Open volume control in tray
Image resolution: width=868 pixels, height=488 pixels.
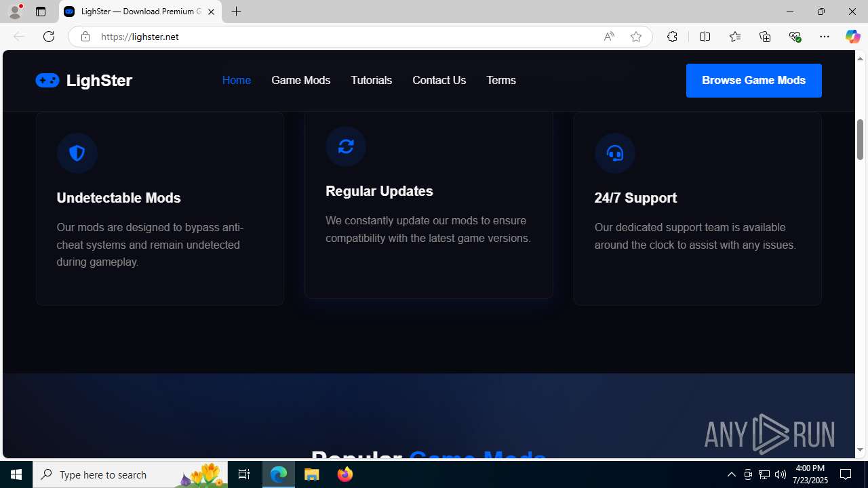(781, 474)
